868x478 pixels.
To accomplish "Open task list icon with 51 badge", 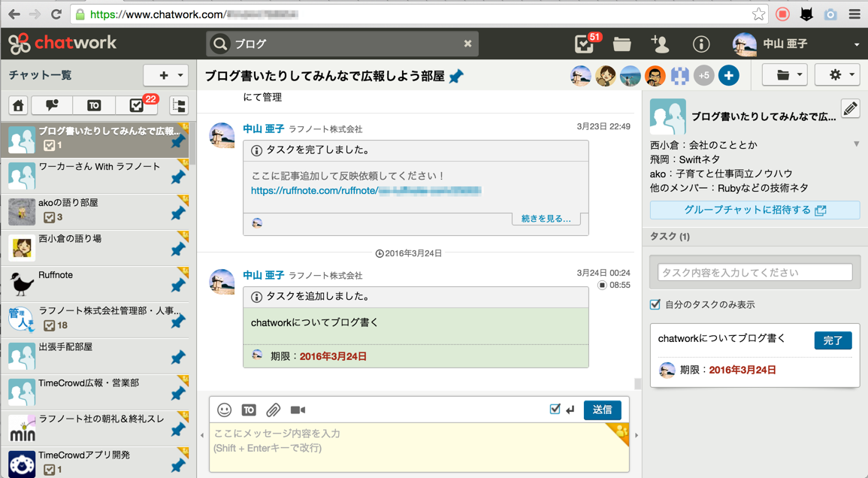I will tap(584, 44).
